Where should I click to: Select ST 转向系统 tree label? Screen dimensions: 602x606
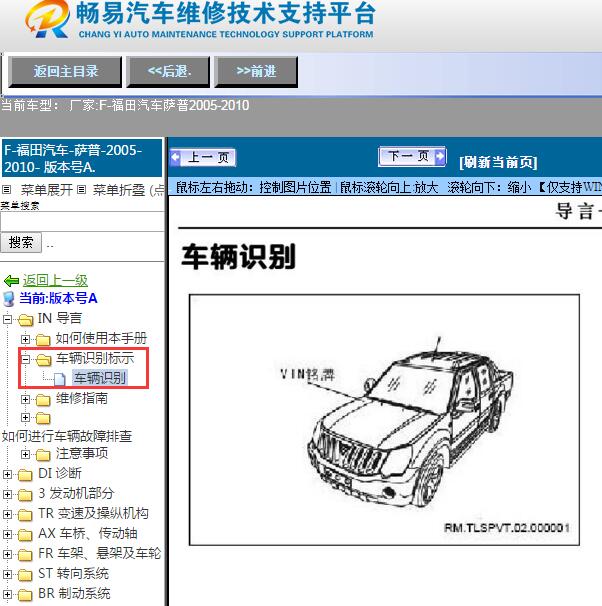[x=73, y=574]
